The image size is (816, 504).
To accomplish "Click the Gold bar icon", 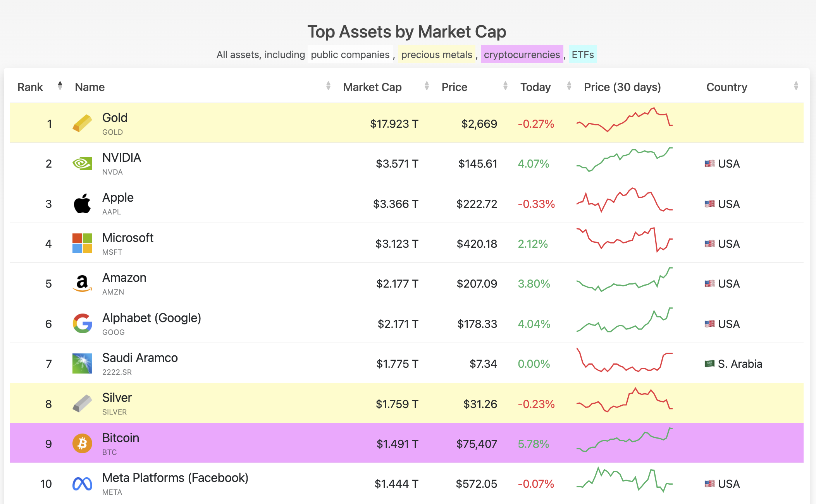I will [x=82, y=123].
